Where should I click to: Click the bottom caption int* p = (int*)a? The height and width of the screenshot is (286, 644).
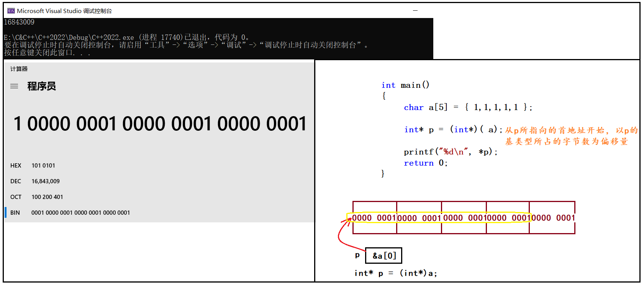click(396, 273)
